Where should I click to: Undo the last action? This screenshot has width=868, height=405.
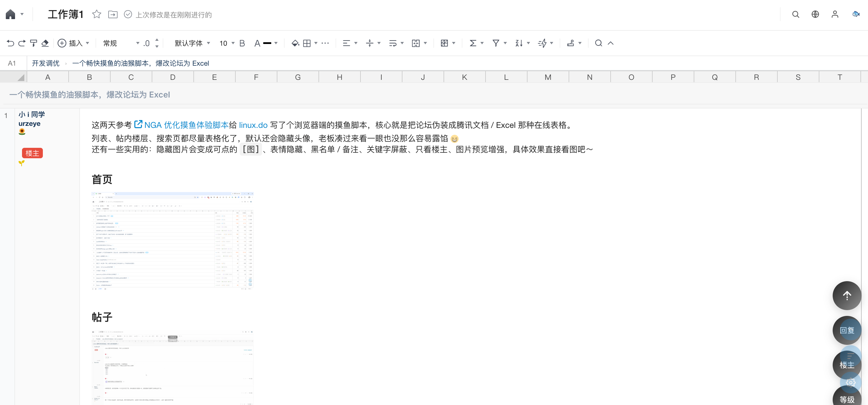[x=10, y=43]
